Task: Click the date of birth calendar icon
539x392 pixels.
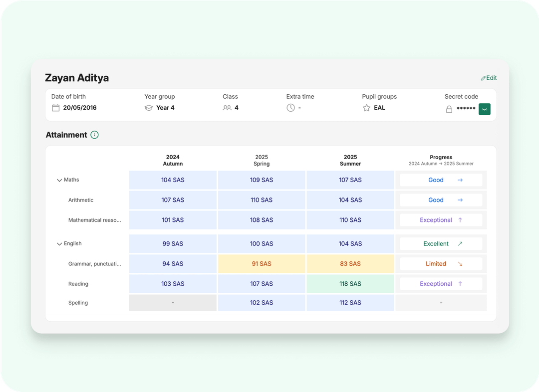Action: 56,108
